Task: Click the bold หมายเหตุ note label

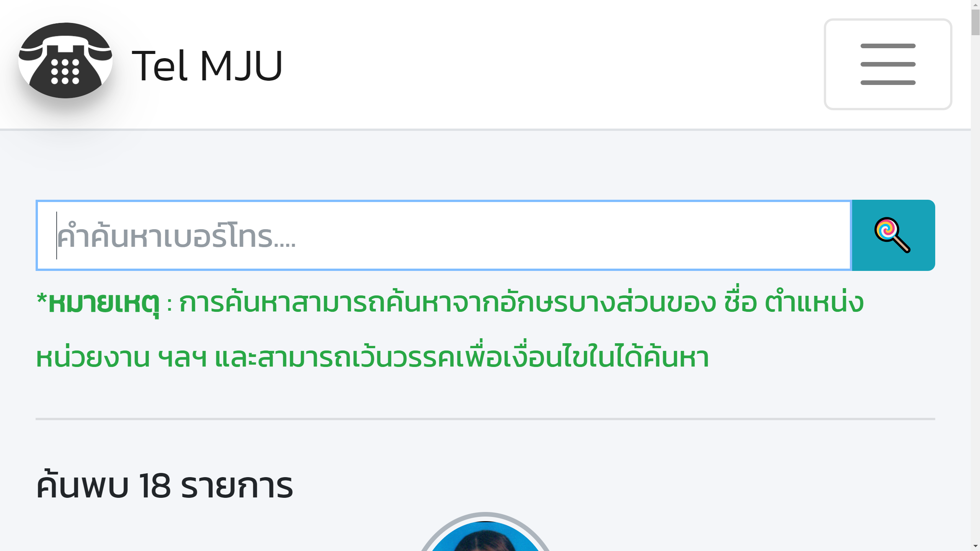Action: tap(103, 303)
